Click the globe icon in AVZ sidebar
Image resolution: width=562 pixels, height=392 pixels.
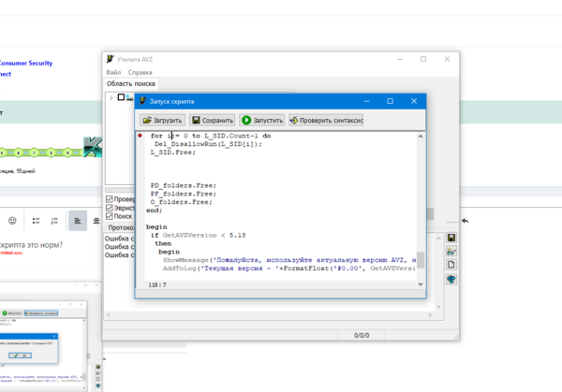click(451, 279)
